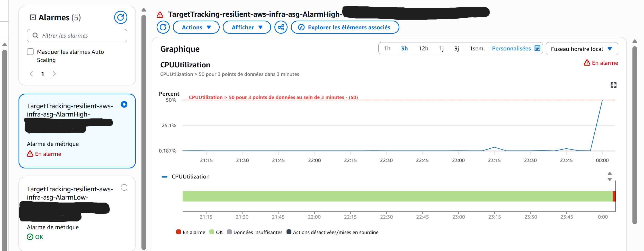Open the Actions dropdown
Screen dimensions: 644x251
(x=196, y=27)
